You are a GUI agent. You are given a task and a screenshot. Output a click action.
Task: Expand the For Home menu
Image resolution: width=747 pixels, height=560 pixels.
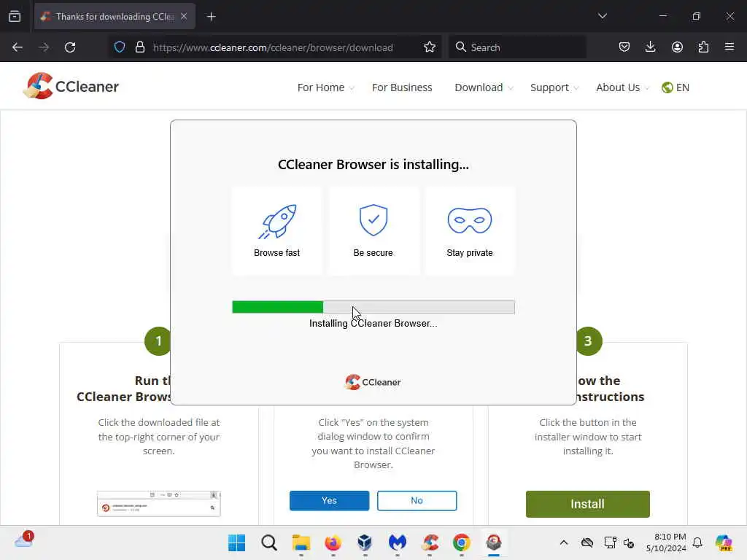click(x=325, y=87)
